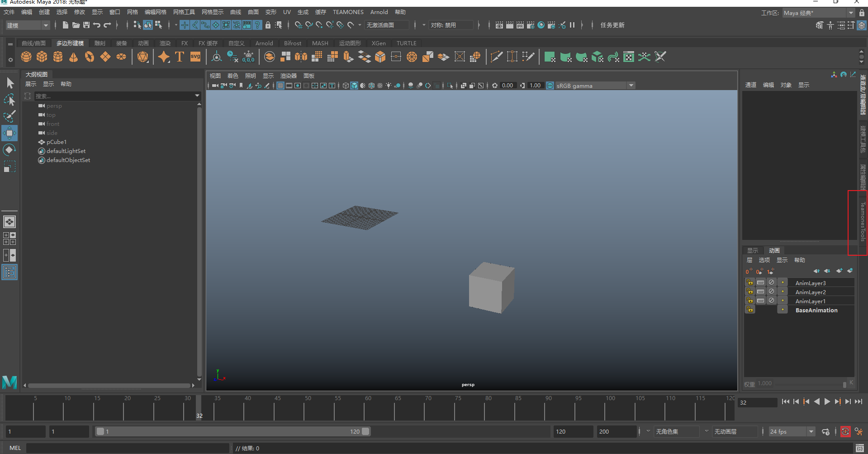Click the current frame field showing 32
The image size is (868, 454).
(756, 402)
